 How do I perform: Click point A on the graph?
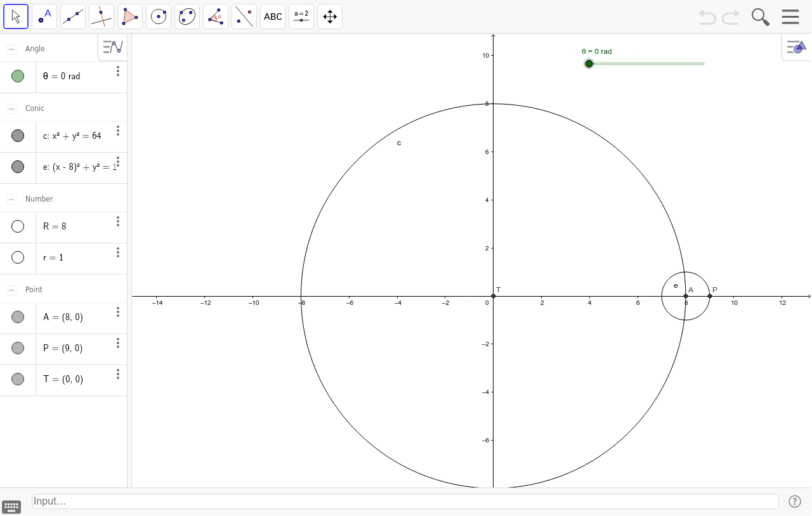(686, 296)
